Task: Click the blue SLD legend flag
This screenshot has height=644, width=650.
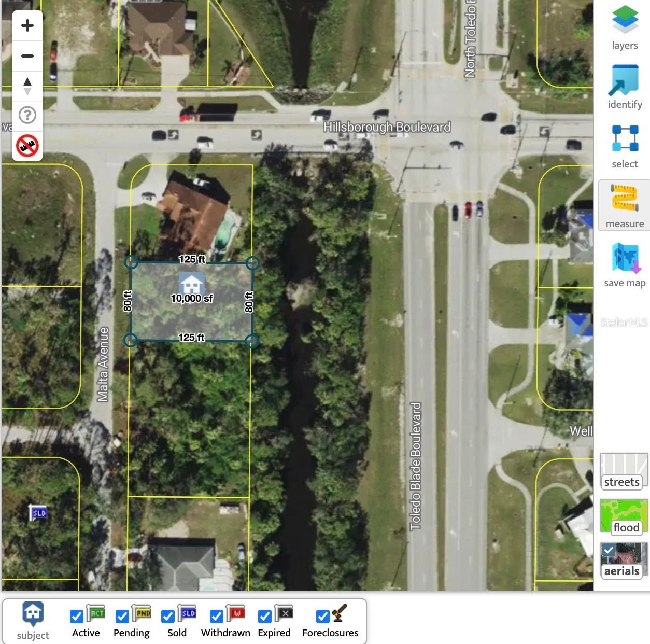Action: tap(187, 613)
